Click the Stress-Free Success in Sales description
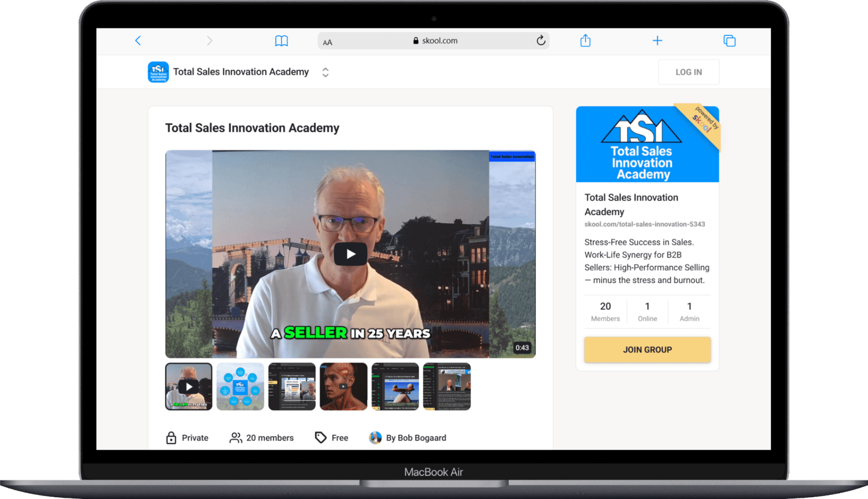The image size is (868, 499). (x=647, y=261)
